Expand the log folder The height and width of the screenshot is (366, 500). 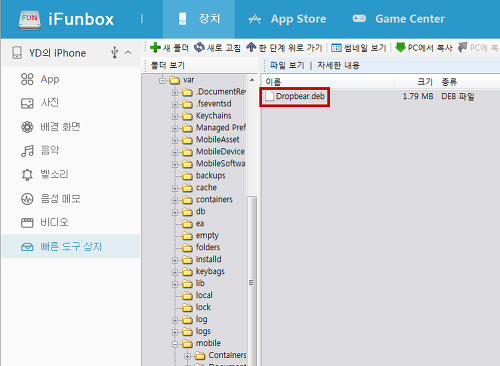pos(175,320)
